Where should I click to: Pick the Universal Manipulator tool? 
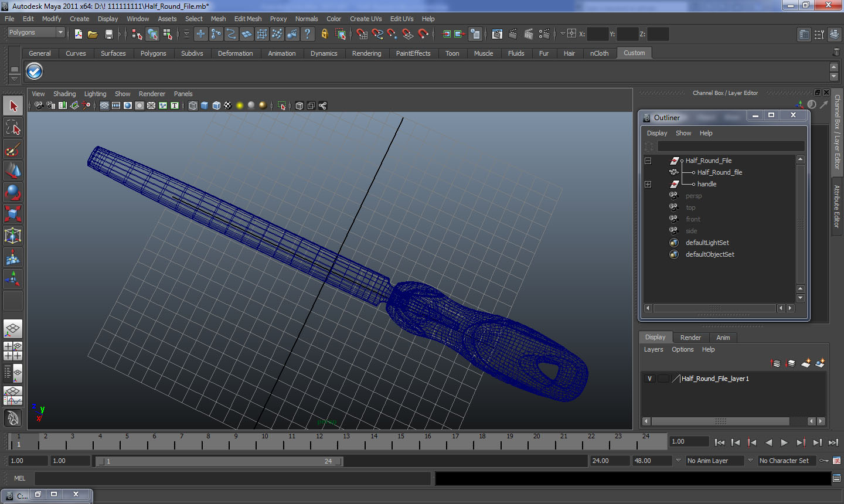pyautogui.click(x=13, y=236)
